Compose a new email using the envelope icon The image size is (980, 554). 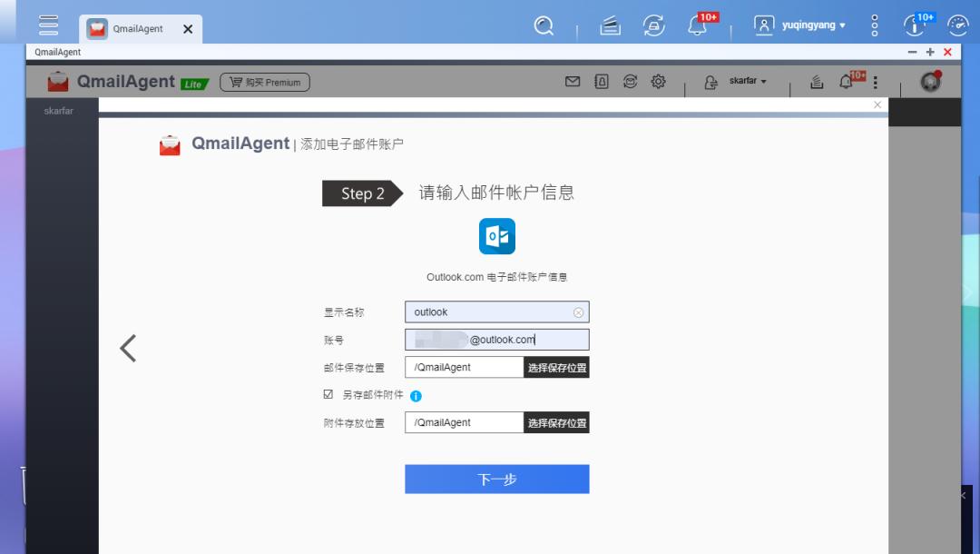coord(573,81)
